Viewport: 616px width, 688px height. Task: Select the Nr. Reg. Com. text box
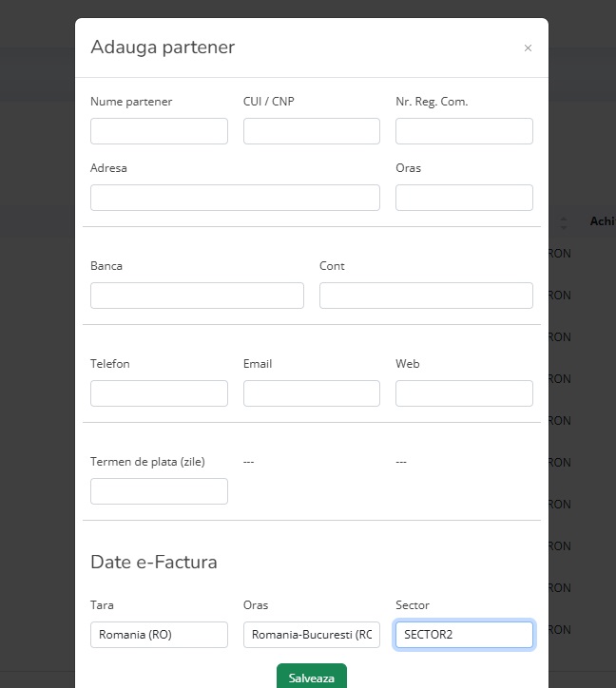464,131
